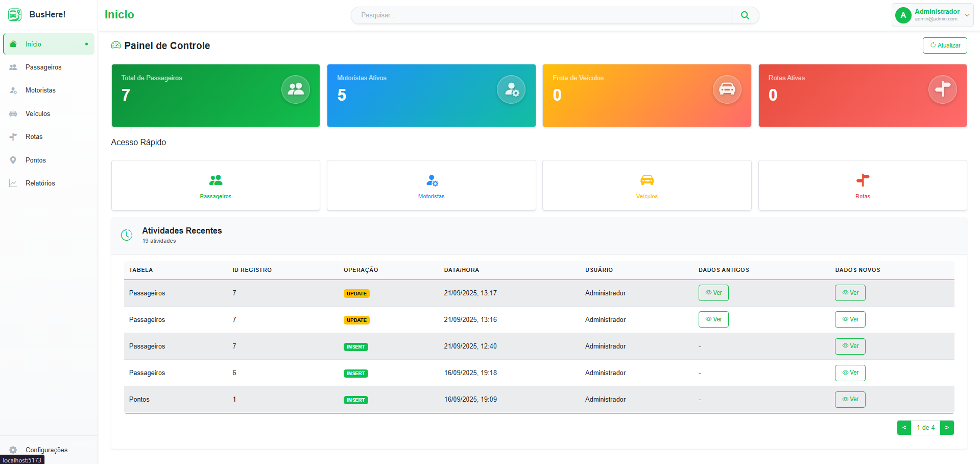Screen dimensions: 980x464
Task: Go to previous activities page
Action: [x=904, y=428]
